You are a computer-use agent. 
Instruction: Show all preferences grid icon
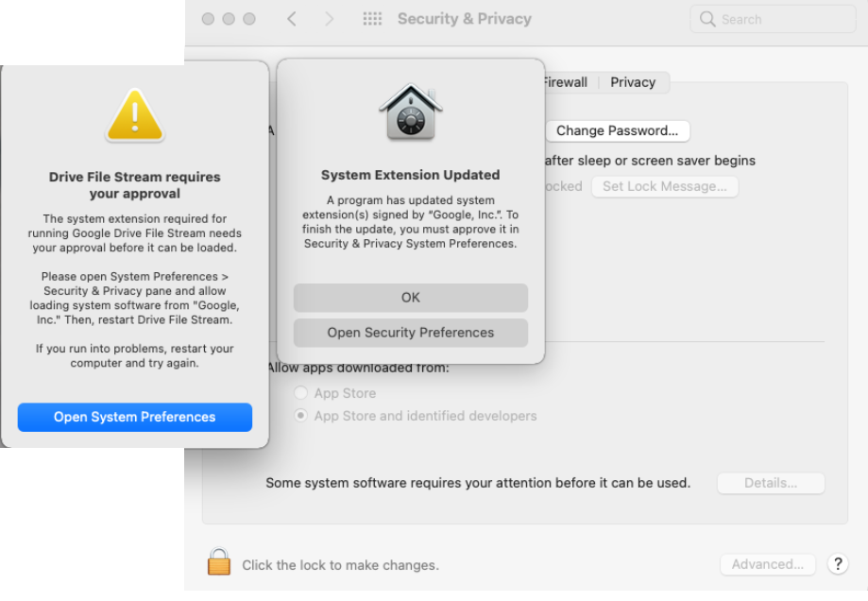pyautogui.click(x=372, y=19)
